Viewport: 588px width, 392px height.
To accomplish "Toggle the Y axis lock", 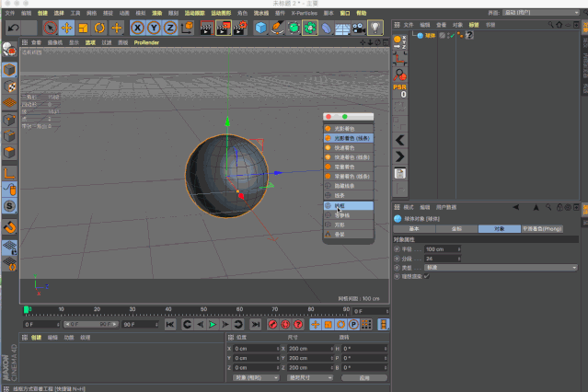I will pyautogui.click(x=154, y=28).
